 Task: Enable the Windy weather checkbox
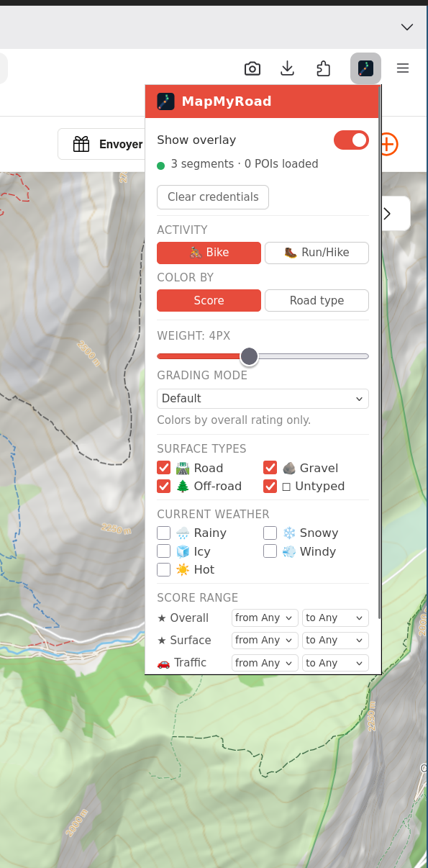pyautogui.click(x=270, y=551)
